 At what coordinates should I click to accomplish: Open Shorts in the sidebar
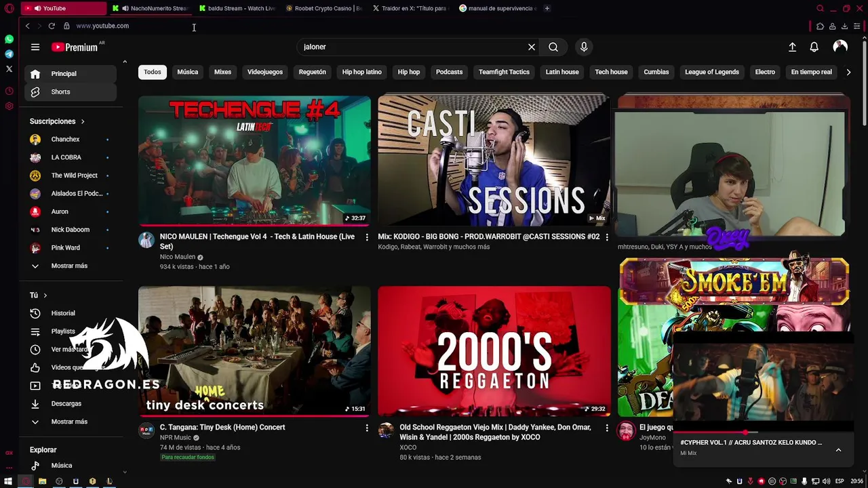click(x=71, y=91)
